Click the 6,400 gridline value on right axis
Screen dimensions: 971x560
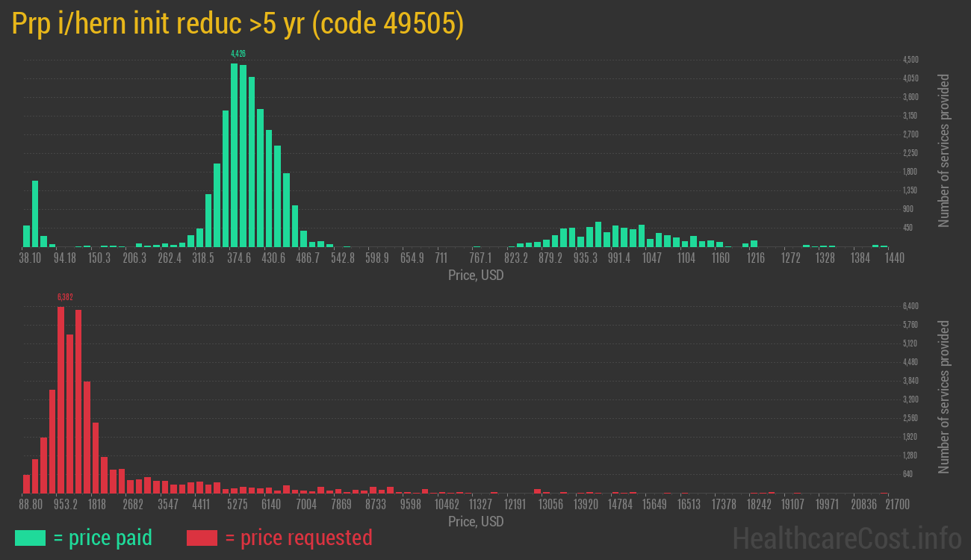point(910,305)
